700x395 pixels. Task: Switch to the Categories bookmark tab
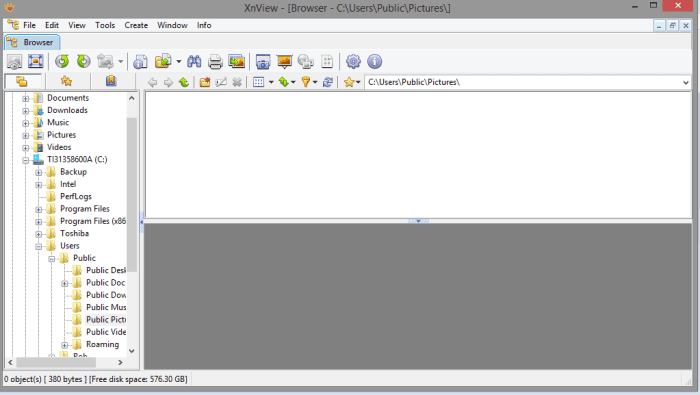pyautogui.click(x=111, y=81)
